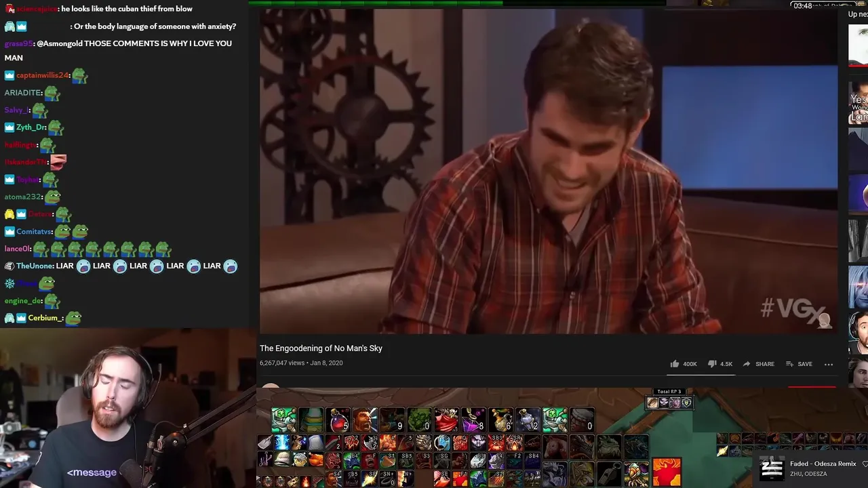Click the video title The Engoodening of No Man's Sky
The height and width of the screenshot is (488, 868).
321,348
